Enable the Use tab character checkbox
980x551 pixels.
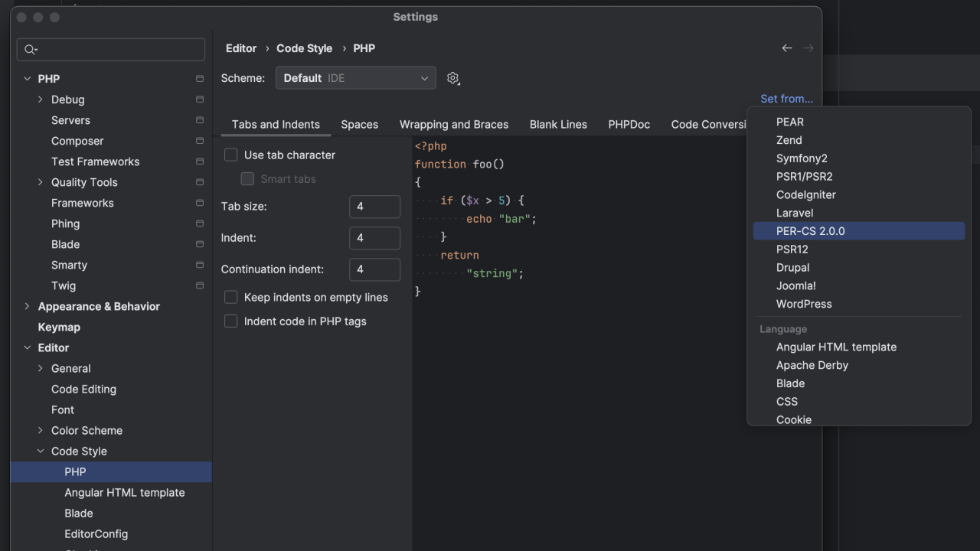[x=230, y=155]
